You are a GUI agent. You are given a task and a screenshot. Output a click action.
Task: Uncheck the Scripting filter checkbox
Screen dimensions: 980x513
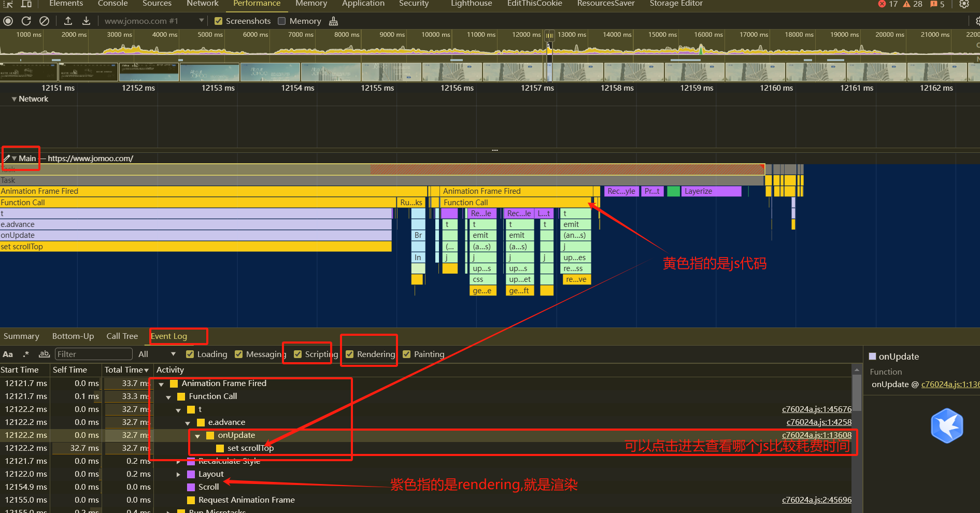click(x=297, y=354)
